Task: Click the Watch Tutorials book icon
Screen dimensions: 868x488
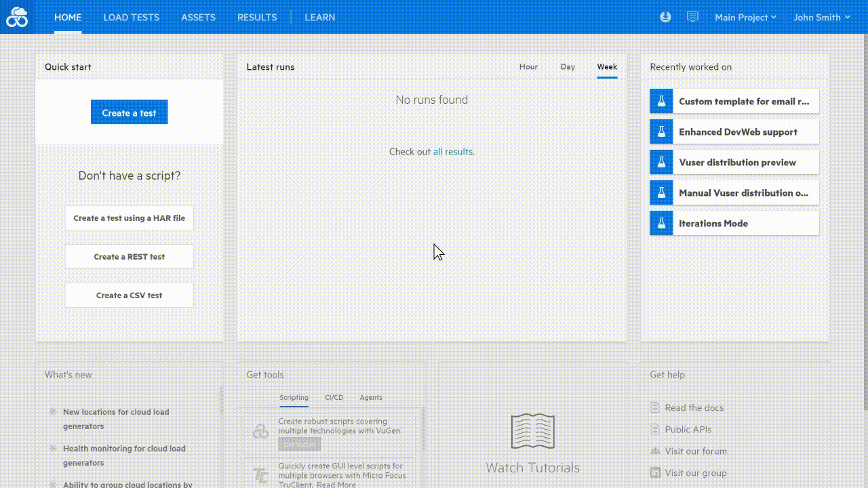Action: click(x=532, y=431)
